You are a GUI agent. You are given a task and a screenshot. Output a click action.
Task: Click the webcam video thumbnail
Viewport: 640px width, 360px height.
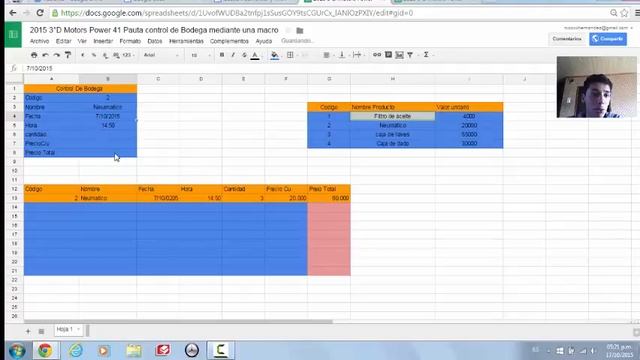pos(596,87)
